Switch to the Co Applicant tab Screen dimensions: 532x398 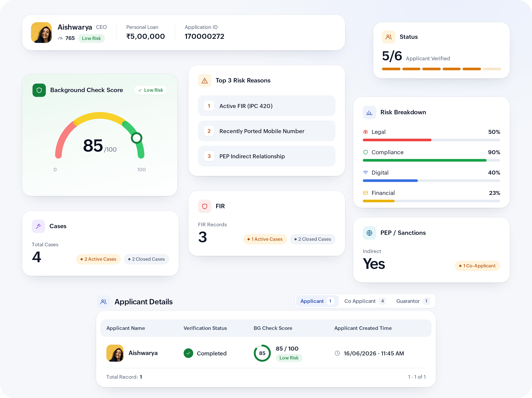pyautogui.click(x=365, y=301)
